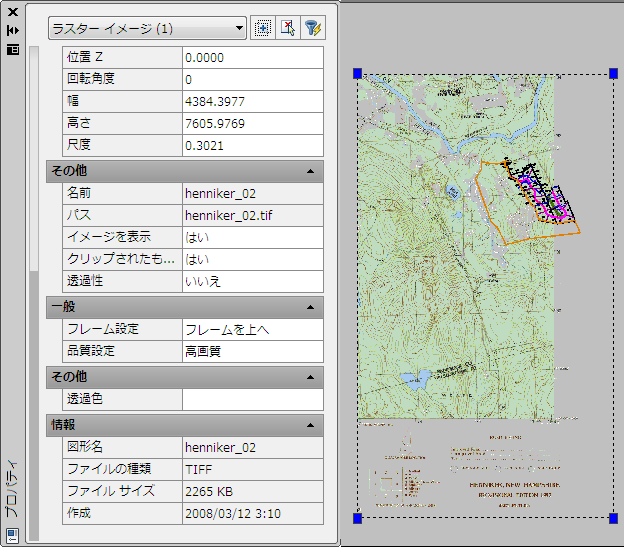Edit the 幅 value 4384.3977

253,101
